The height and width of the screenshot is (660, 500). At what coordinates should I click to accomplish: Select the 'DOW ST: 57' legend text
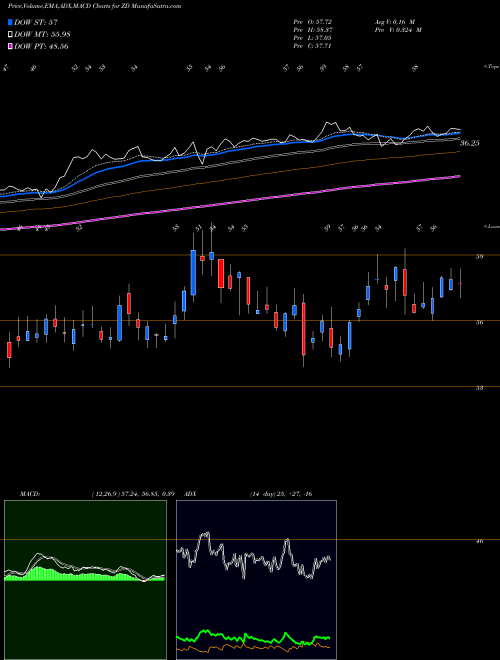pyautogui.click(x=36, y=22)
